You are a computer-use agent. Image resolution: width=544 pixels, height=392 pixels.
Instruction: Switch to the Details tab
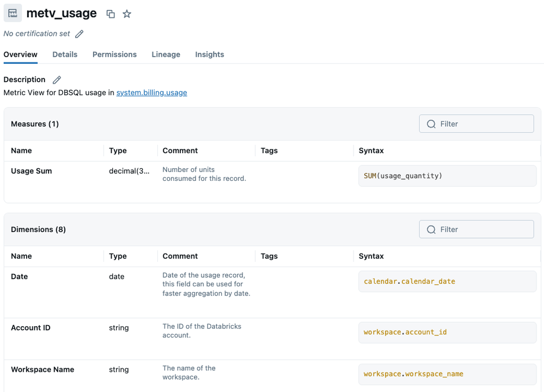click(x=65, y=54)
